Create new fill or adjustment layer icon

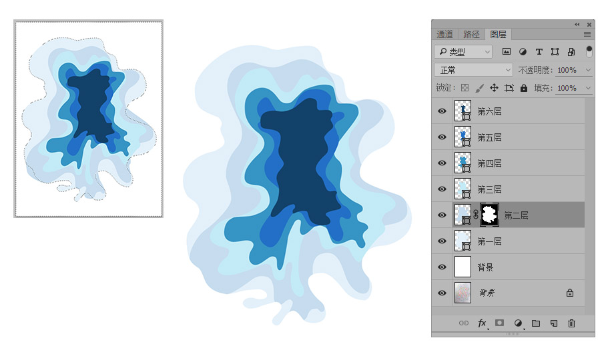(x=518, y=323)
